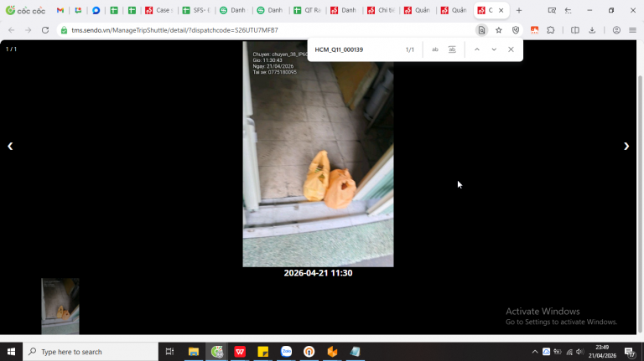Open the pinned messenger chat tab
Viewport: 644px width, 361px height.
click(x=96, y=10)
